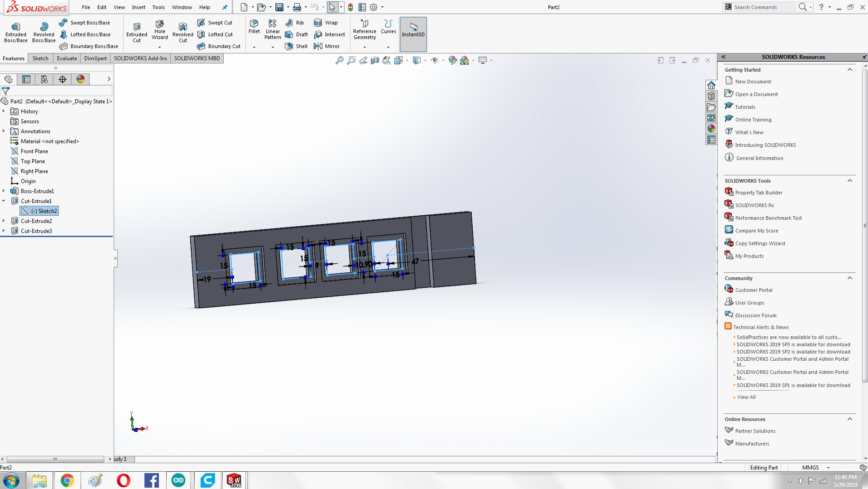Open the Edit Appearance color sphere
Image resolution: width=868 pixels, height=489 pixels.
[452, 60]
